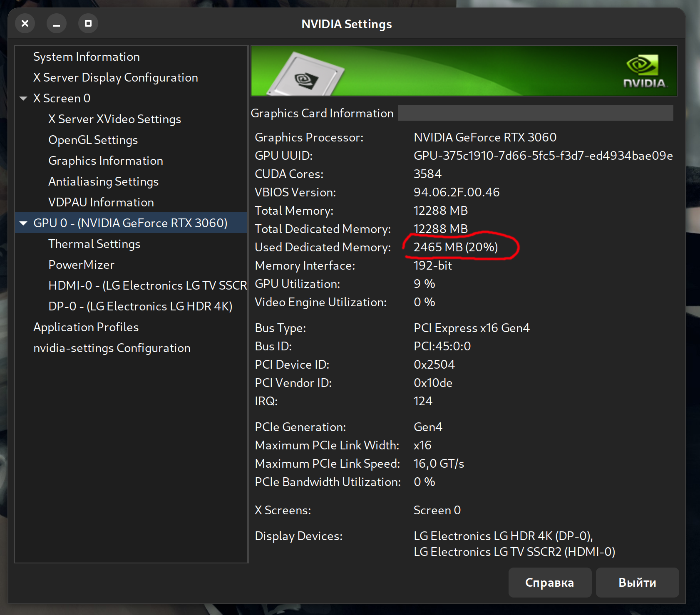Screen dimensions: 700x615
Task: Click the Graphics Card Information heading
Action: pyautogui.click(x=322, y=113)
